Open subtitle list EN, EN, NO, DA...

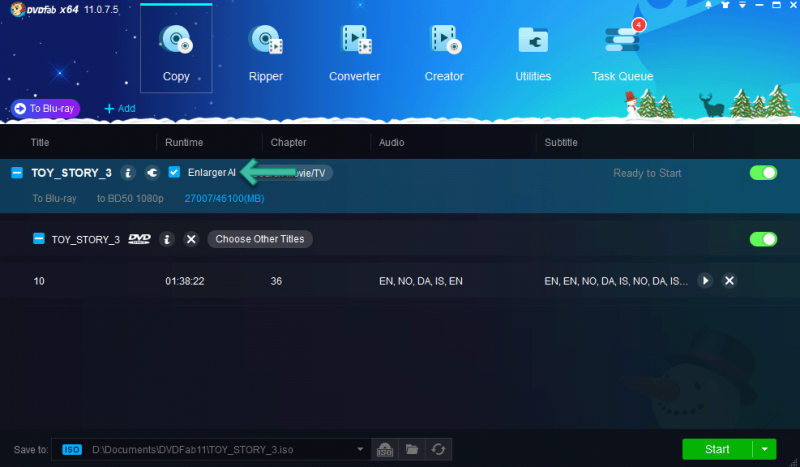coord(616,281)
